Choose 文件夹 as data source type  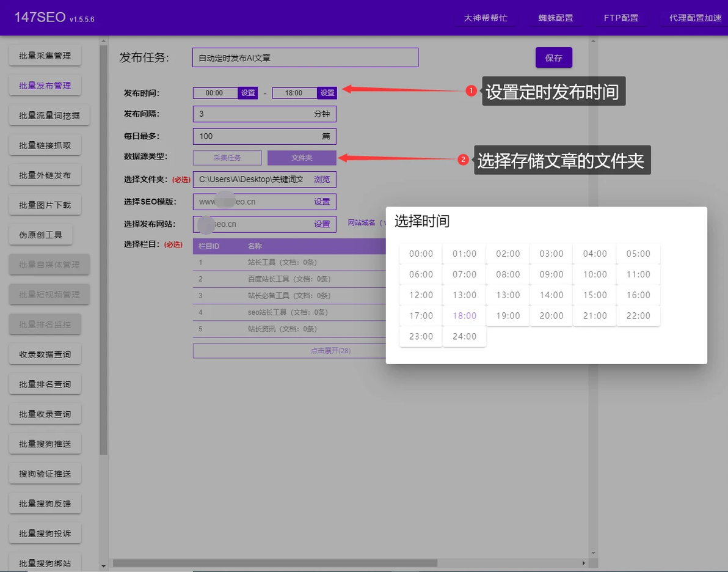click(302, 158)
